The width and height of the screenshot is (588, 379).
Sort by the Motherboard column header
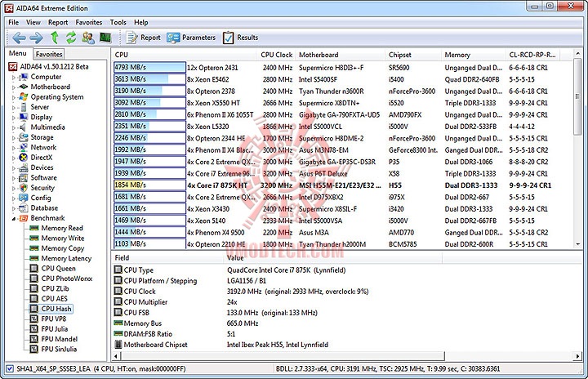341,55
